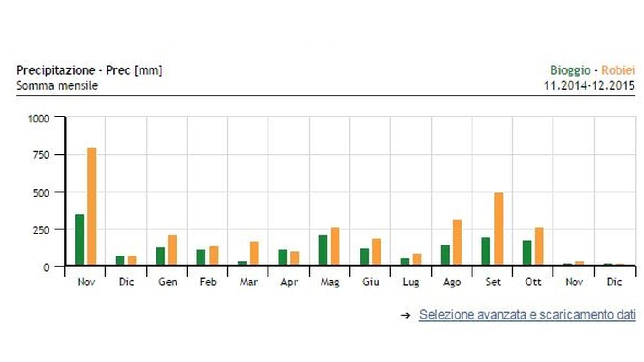Click the arrow icon before Selezione avanzata

[x=405, y=315]
